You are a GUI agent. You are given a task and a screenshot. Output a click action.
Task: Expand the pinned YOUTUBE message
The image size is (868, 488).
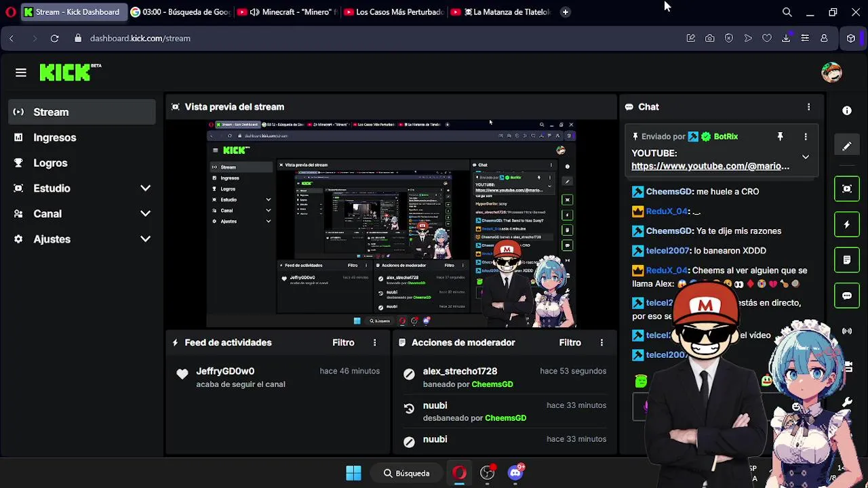pos(806,157)
